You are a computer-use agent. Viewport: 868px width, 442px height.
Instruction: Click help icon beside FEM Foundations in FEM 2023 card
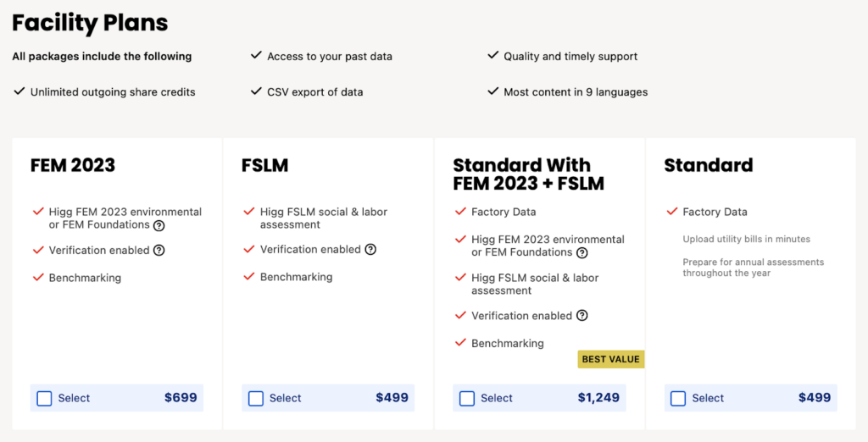(159, 225)
